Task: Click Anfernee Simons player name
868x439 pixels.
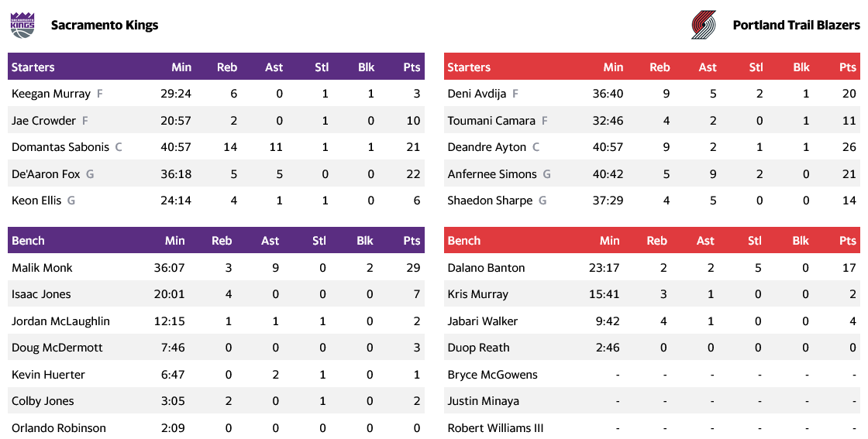Action: [x=492, y=174]
